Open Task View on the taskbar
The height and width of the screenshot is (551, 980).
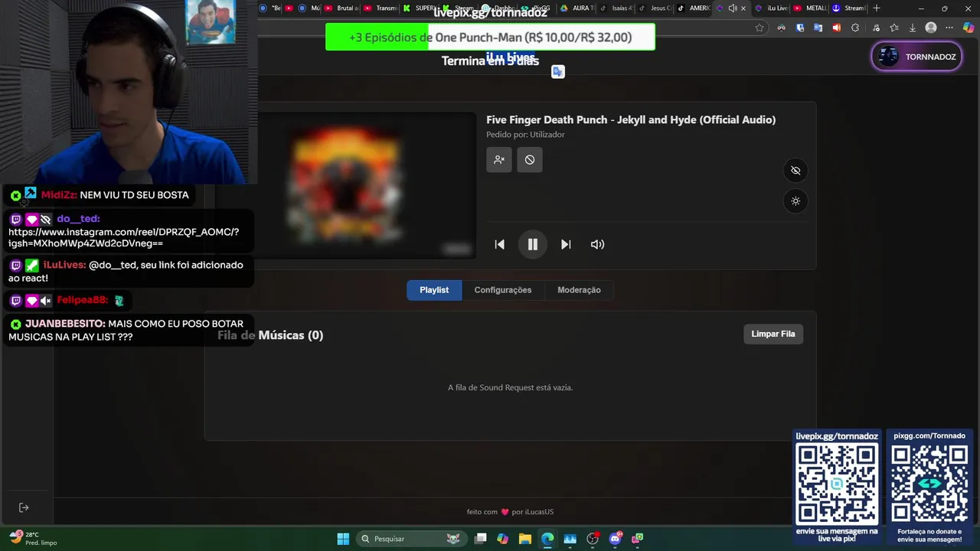(x=480, y=539)
